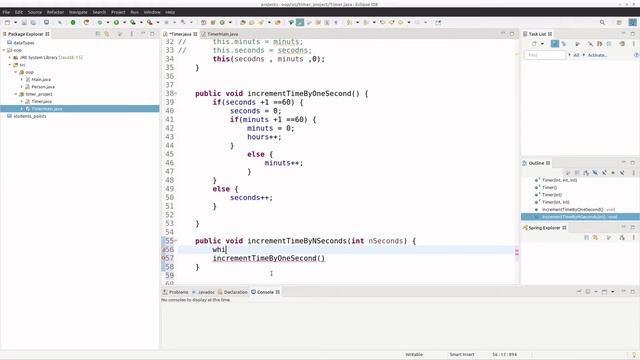Toggle Link with Editor in Package Explorer
Viewport: 640px width, 360px height.
[107, 34]
